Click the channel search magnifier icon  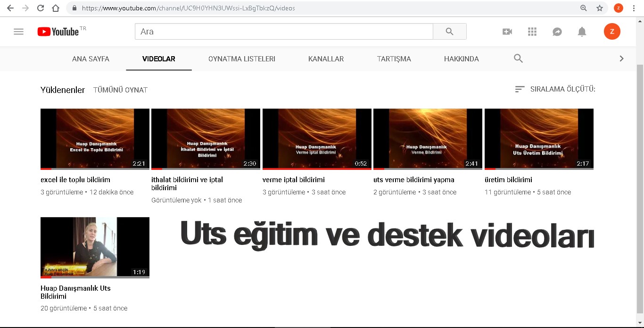click(x=518, y=59)
